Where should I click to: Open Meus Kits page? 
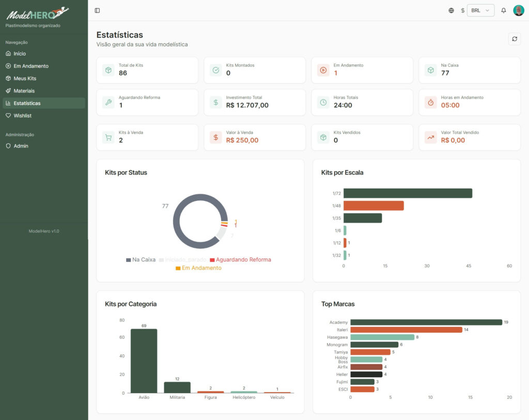pyautogui.click(x=25, y=79)
